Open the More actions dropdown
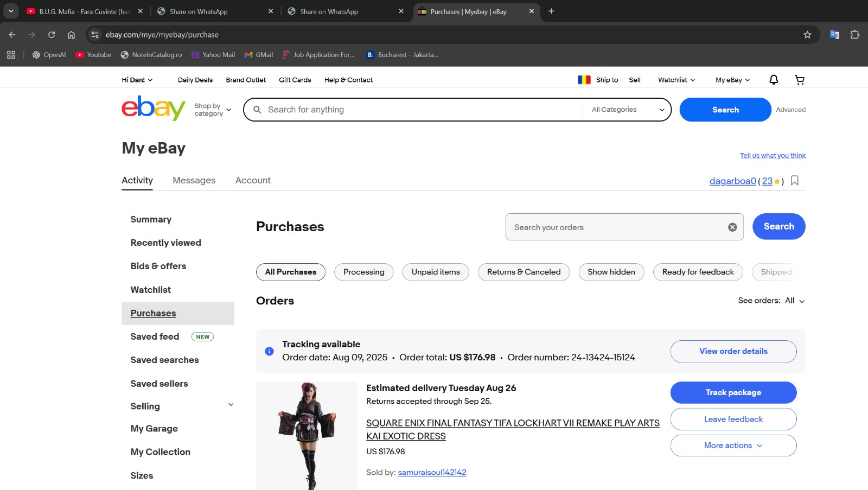868x490 pixels. 733,446
